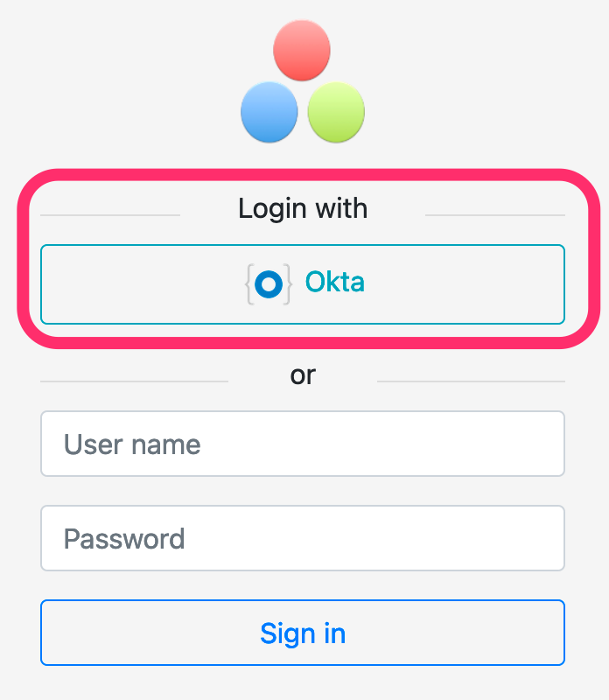
Task: Click the divider line left of "or"
Action: (134, 381)
